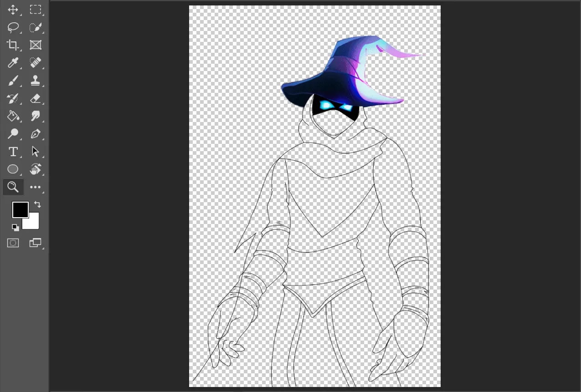Swap foreground and background colors
This screenshot has height=392, width=581.
coord(37,205)
